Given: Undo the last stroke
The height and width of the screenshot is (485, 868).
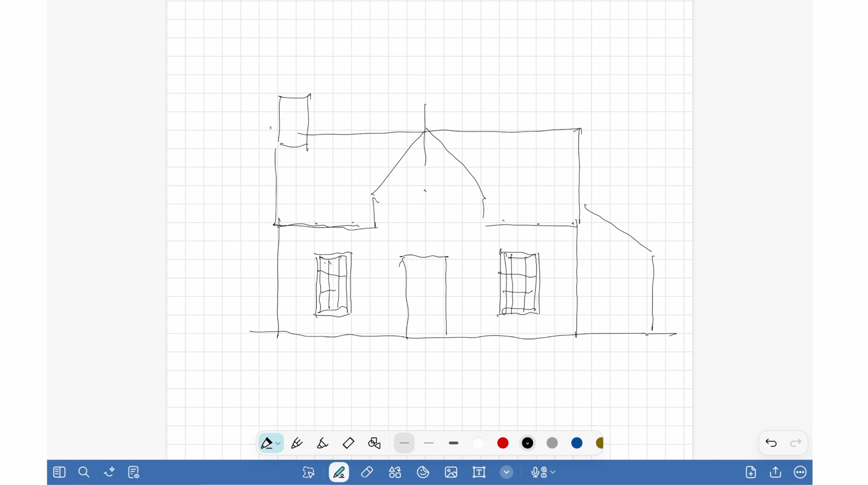Looking at the screenshot, I should tap(771, 443).
